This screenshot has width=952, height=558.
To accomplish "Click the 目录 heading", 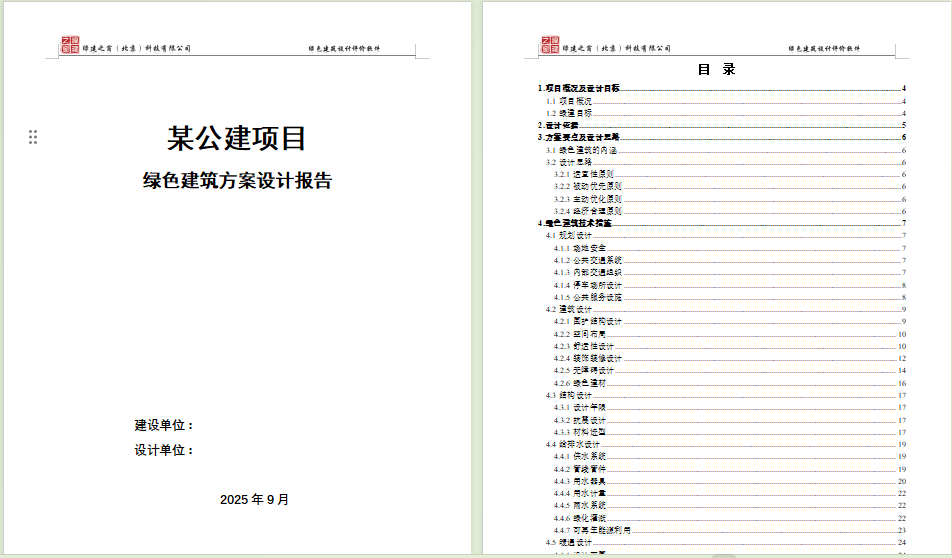I will [716, 69].
